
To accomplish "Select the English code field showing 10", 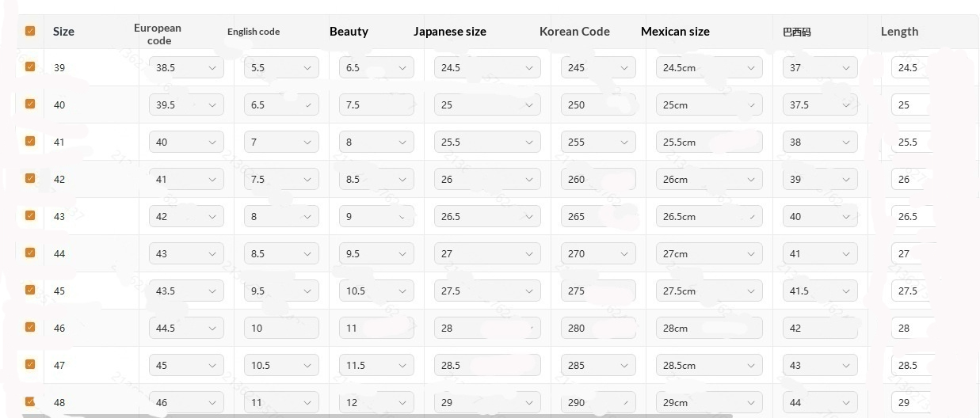I will click(x=281, y=329).
